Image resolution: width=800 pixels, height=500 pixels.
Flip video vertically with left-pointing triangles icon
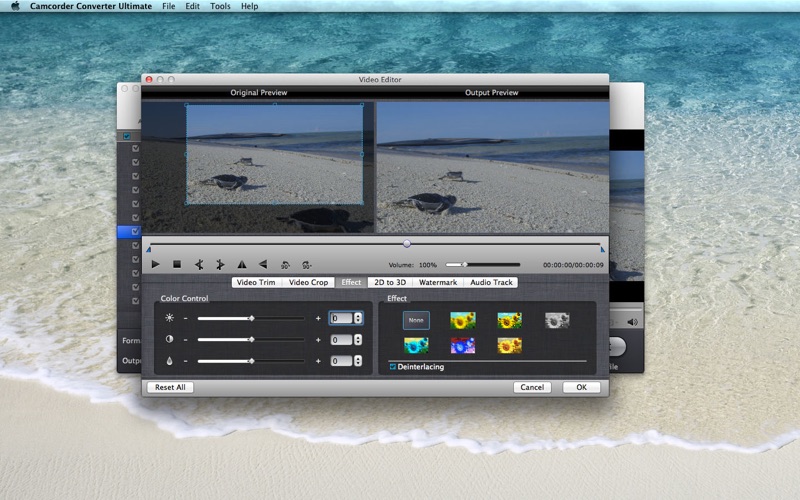point(263,264)
